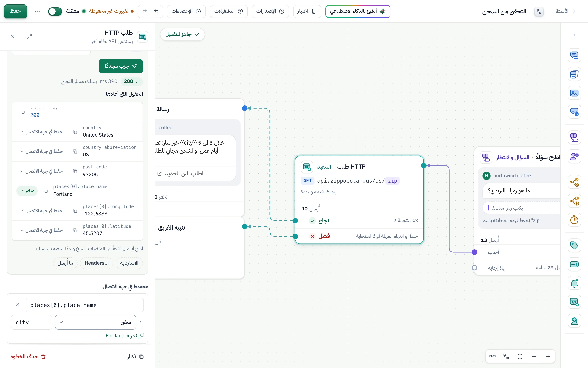
Task: Click the undo arrow icon
Action: pos(156,11)
